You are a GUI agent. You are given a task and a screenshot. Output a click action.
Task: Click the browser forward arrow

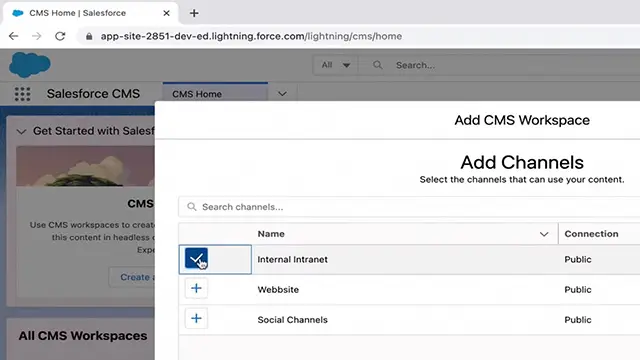tap(37, 36)
